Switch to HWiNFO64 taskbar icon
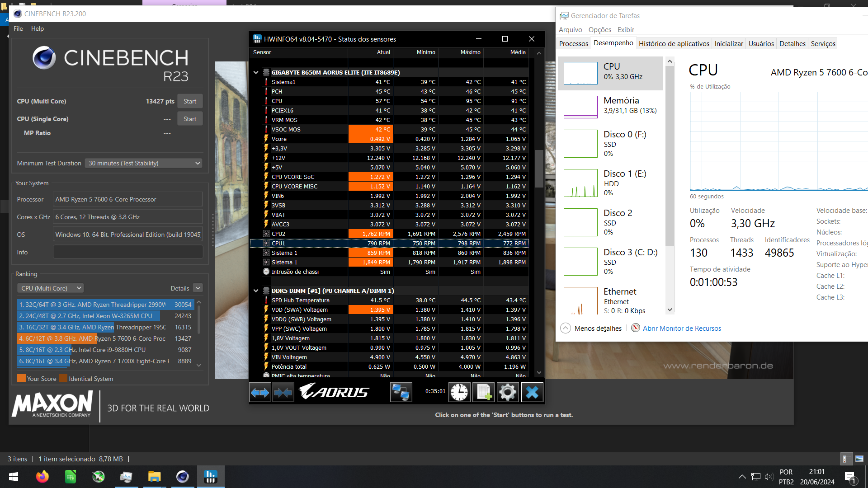Screen dimensions: 868x488 point(210,477)
